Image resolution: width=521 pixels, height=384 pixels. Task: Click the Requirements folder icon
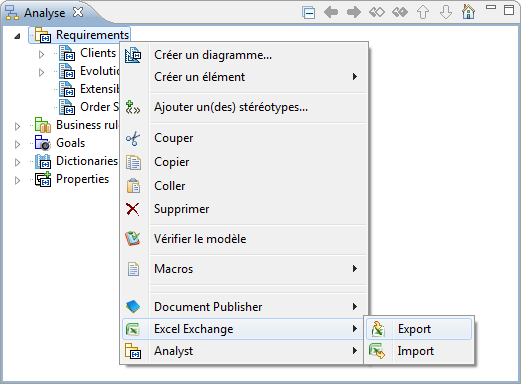(43, 35)
